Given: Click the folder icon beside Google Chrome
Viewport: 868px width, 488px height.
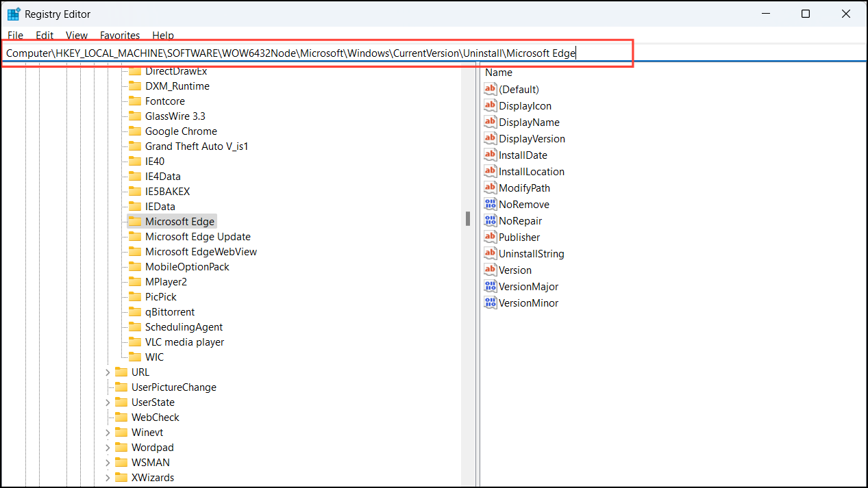Looking at the screenshot, I should [134, 131].
